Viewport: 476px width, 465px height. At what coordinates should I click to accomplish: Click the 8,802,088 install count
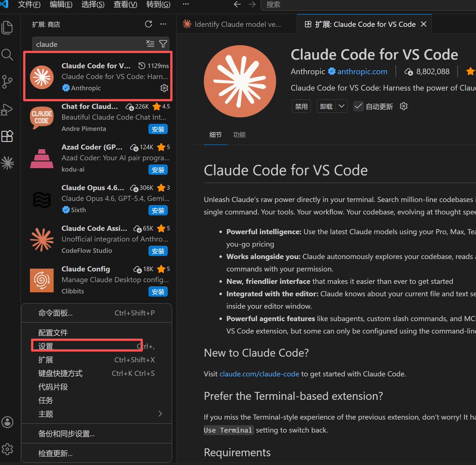[x=433, y=71]
